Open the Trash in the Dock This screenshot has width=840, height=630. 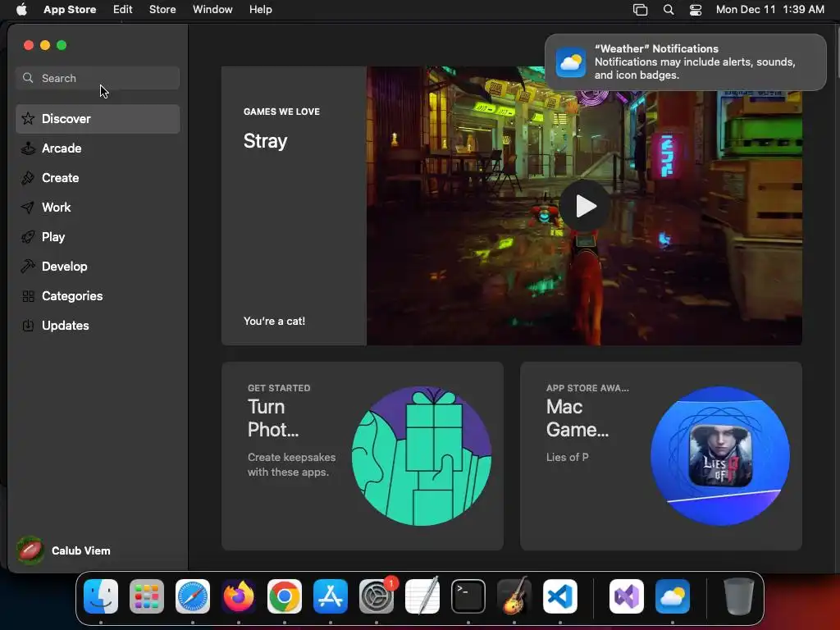tap(739, 596)
